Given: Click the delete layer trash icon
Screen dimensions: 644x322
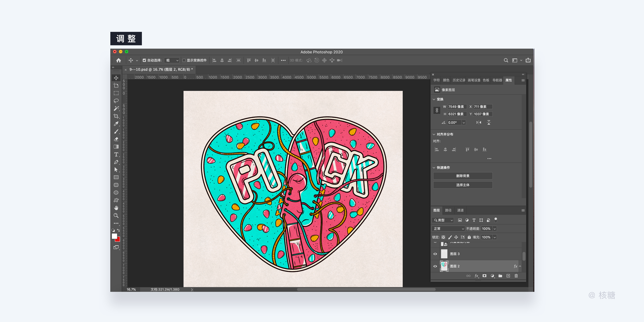Looking at the screenshot, I should point(516,276).
